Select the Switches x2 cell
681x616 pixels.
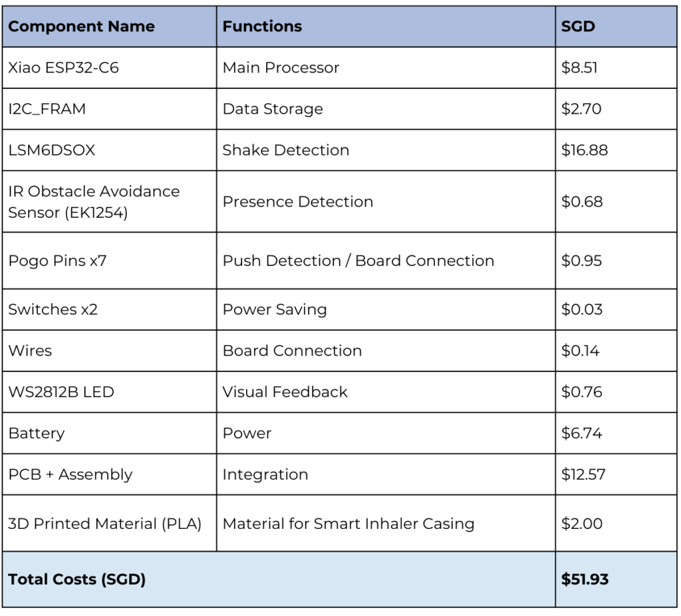(x=53, y=310)
